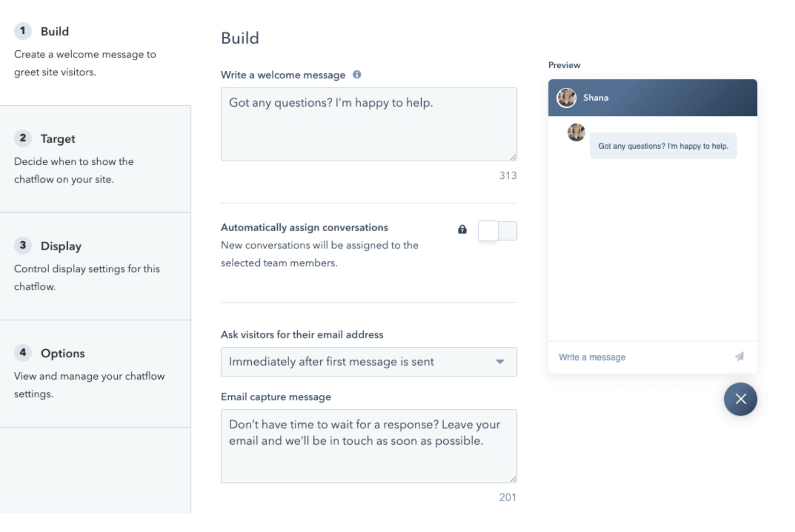Click into the welcome message text area

[x=369, y=124]
